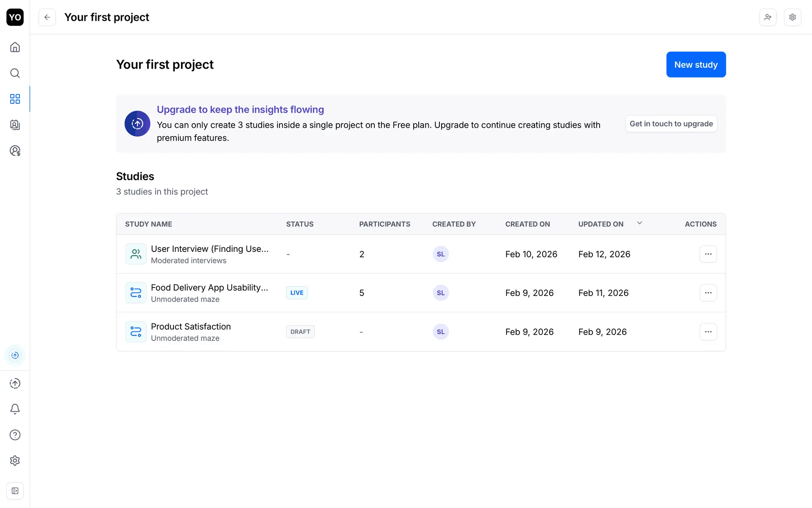Click the Study Name column header
The height and width of the screenshot is (508, 812).
148,224
